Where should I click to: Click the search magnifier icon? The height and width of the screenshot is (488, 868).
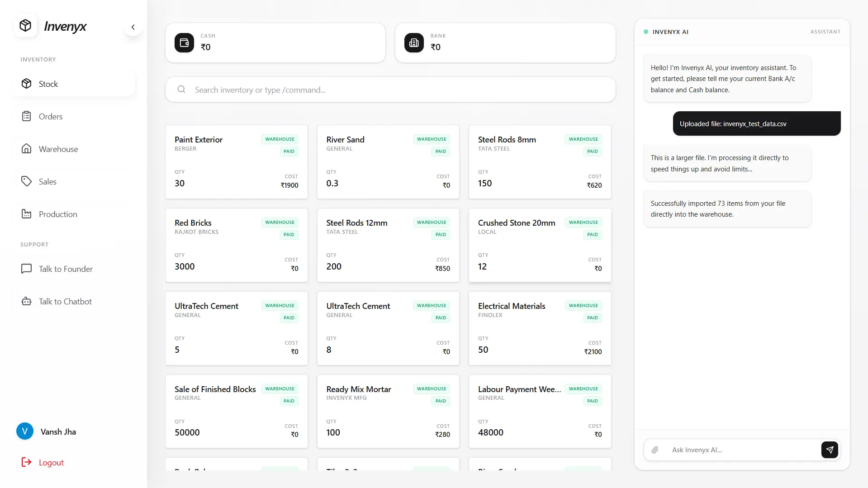[x=181, y=90]
